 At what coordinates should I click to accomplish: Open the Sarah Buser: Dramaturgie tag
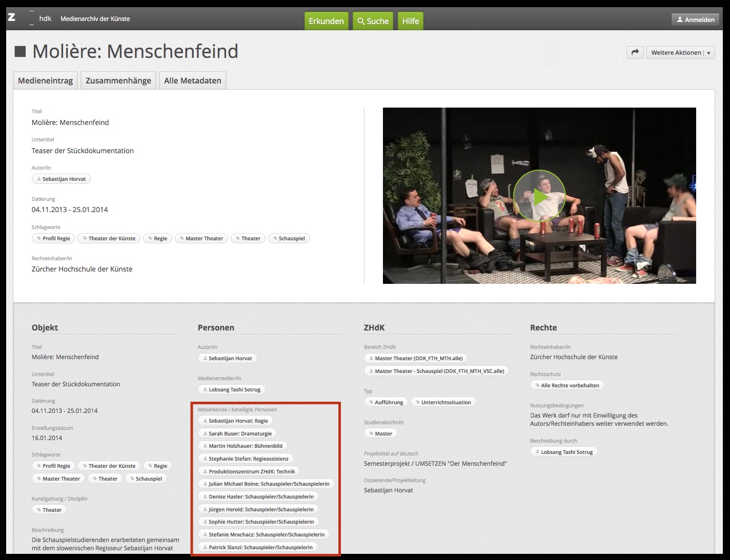(x=237, y=433)
